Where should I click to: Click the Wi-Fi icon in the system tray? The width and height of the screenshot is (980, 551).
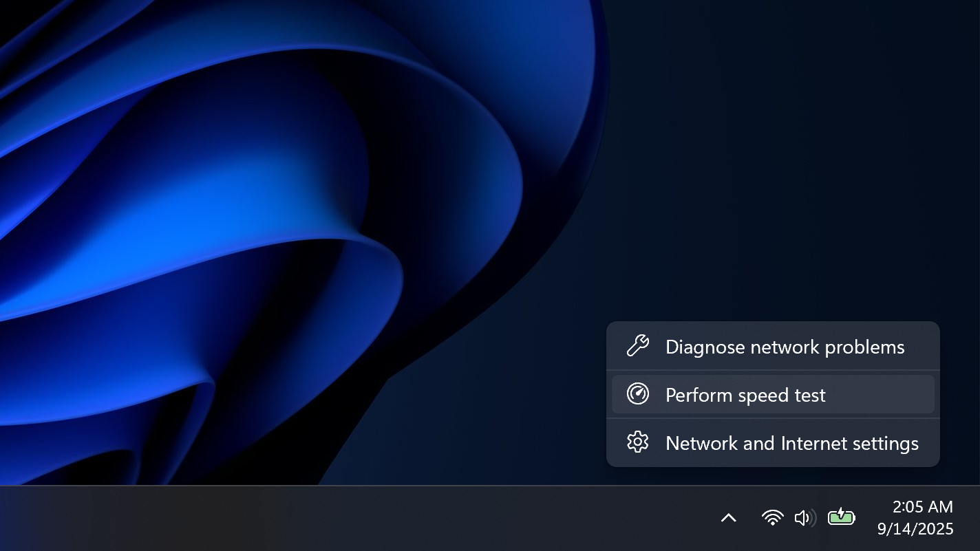(x=772, y=517)
